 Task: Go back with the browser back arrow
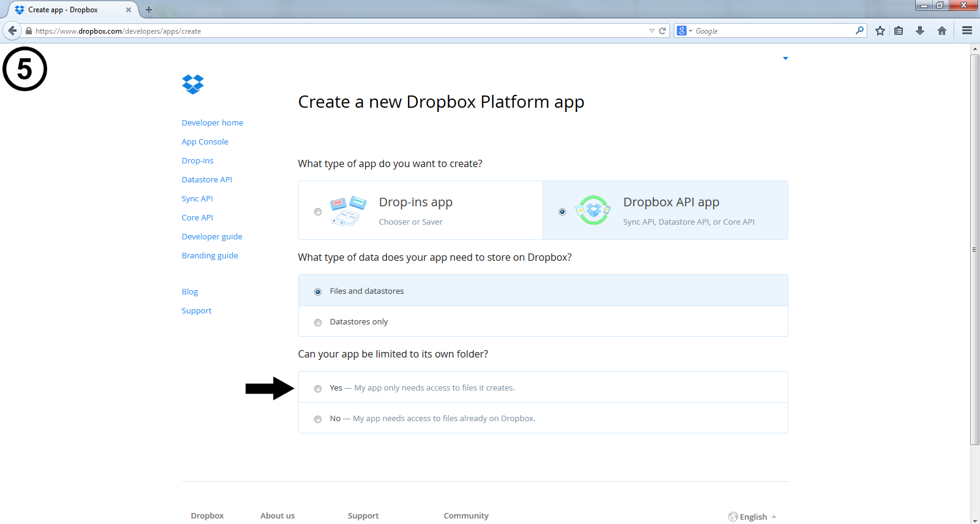(x=12, y=31)
